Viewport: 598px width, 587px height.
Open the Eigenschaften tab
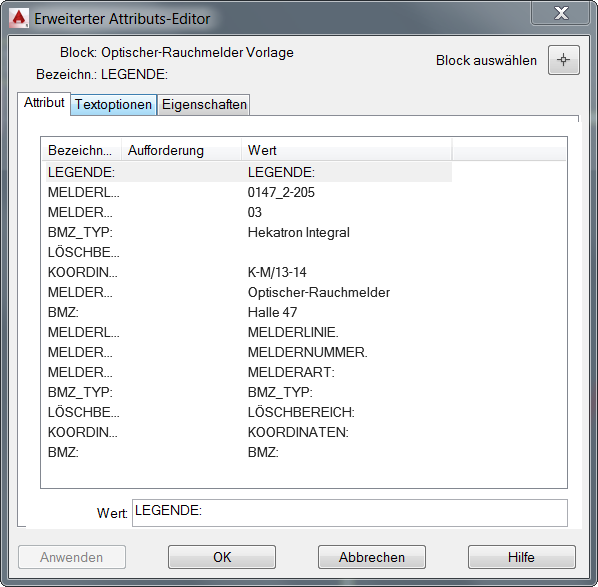pos(204,105)
